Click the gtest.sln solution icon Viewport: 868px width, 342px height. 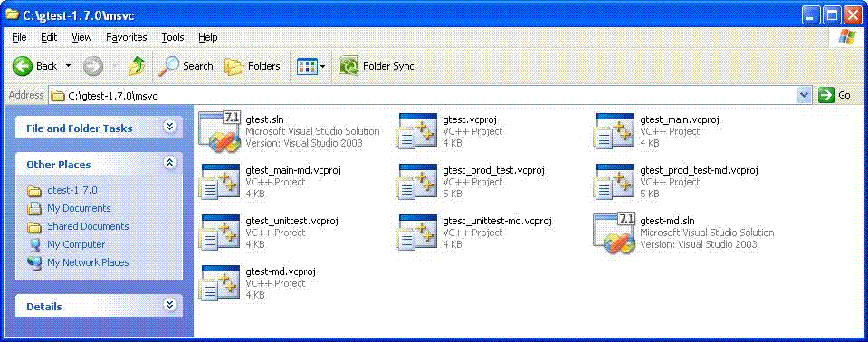pos(219,132)
